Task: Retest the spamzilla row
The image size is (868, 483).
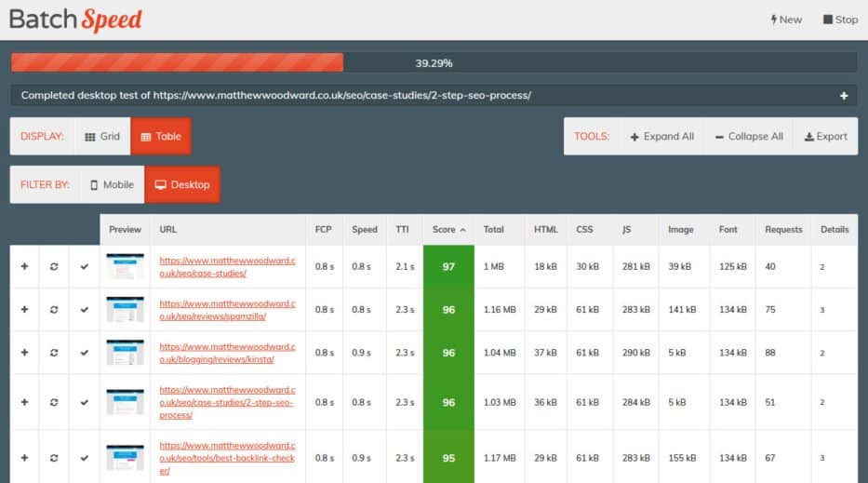Action: pyautogui.click(x=54, y=310)
